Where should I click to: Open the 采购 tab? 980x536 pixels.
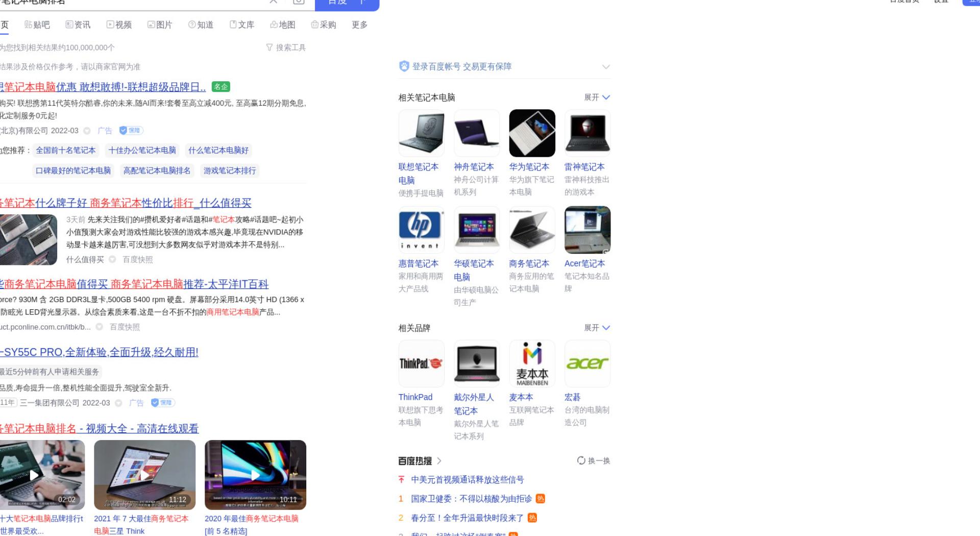tap(323, 25)
